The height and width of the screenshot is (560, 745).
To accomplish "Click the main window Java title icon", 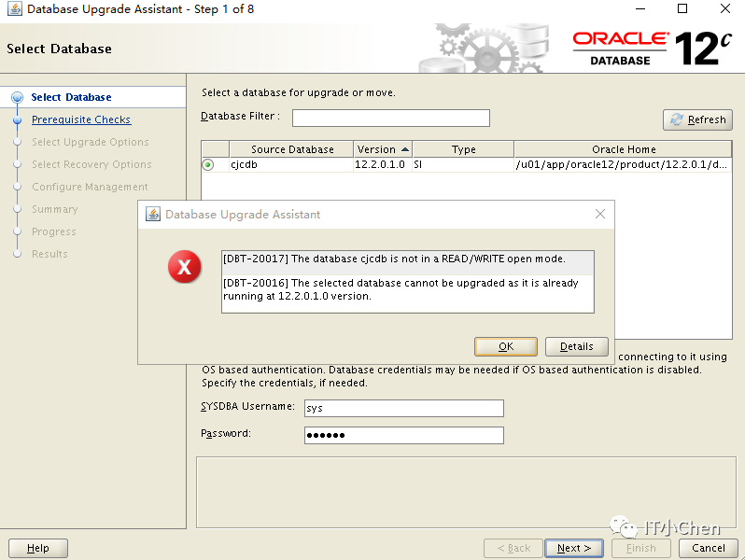I will click(14, 8).
